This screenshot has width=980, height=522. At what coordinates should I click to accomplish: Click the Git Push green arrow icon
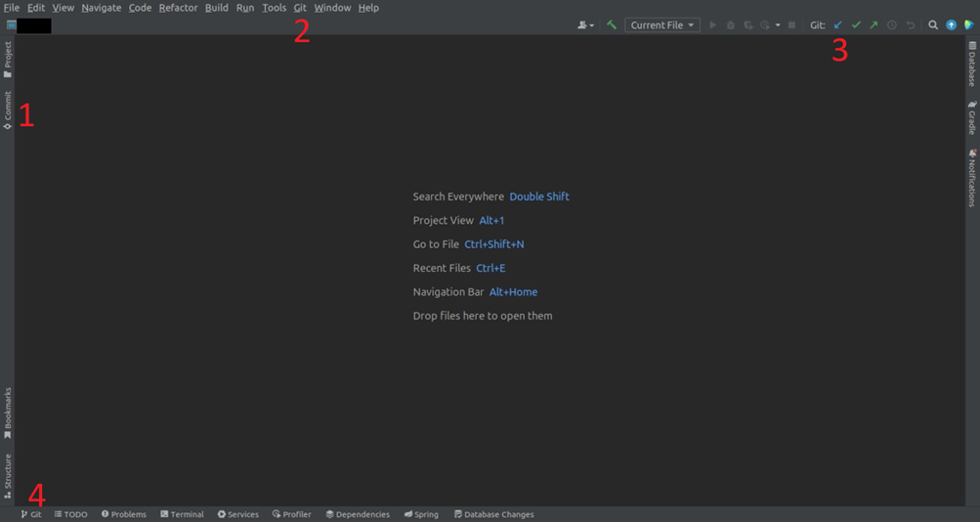pos(873,25)
